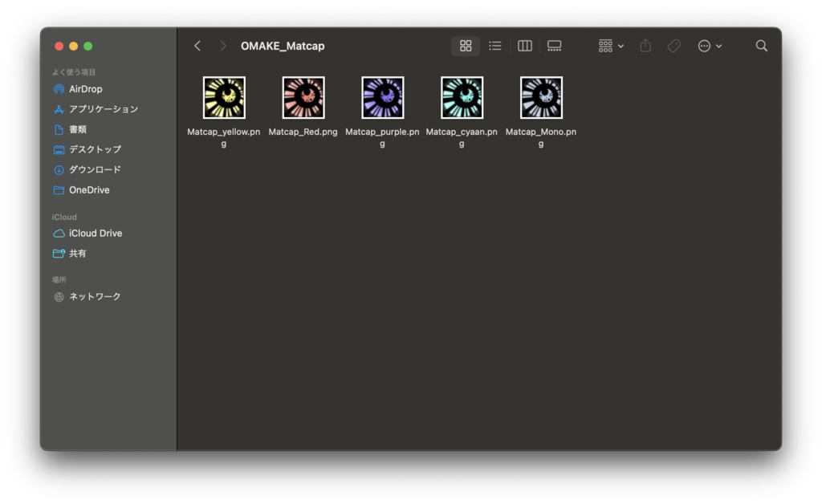Click the Share toolbar icon
The width and height of the screenshot is (822, 504).
pos(645,46)
